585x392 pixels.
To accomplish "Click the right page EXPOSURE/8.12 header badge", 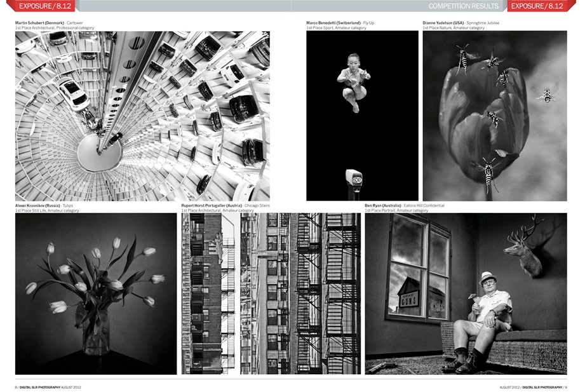I will click(x=537, y=6).
